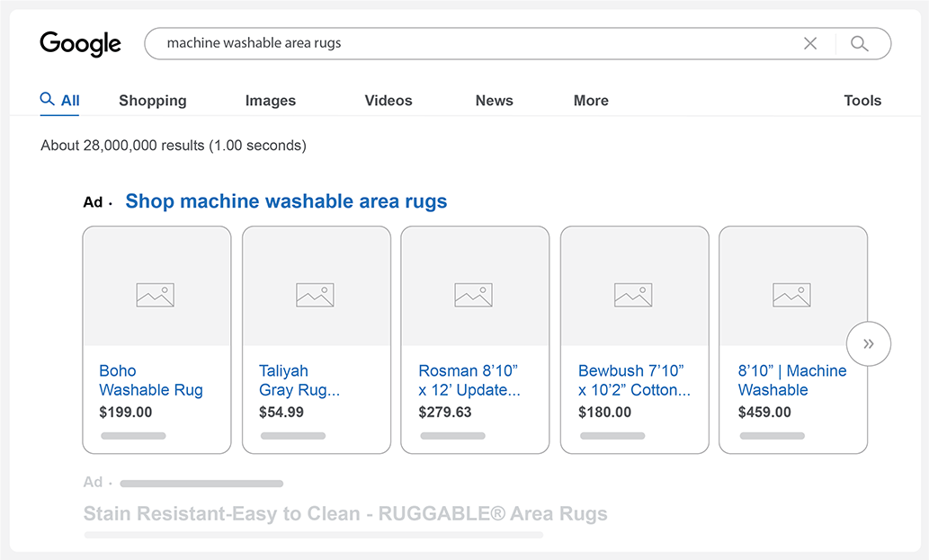Click the $199.00 price
The image size is (929, 560).
pyautogui.click(x=126, y=412)
